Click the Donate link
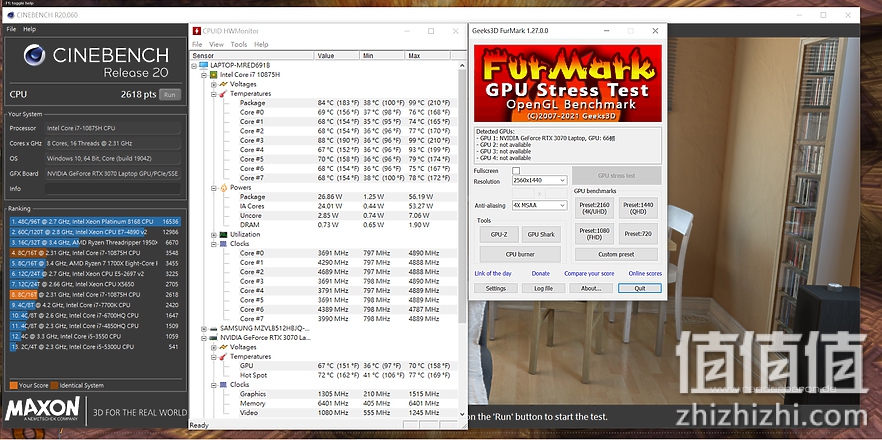Image resolution: width=882 pixels, height=440 pixels. 541,273
